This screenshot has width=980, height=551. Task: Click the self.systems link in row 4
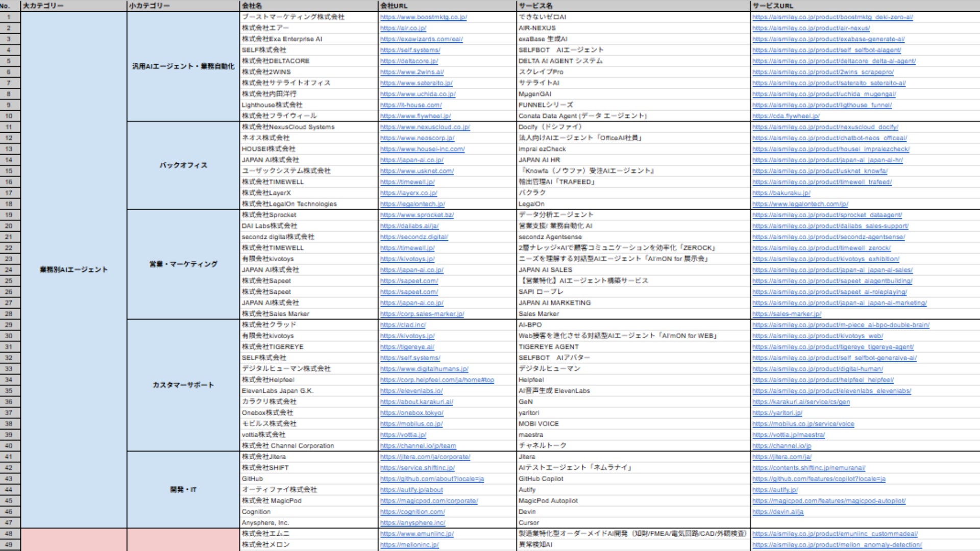[410, 50]
